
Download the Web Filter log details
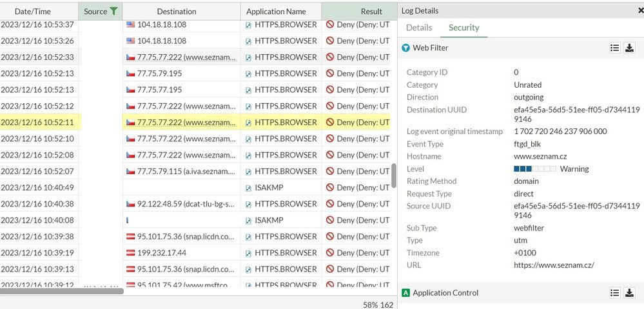[629, 48]
